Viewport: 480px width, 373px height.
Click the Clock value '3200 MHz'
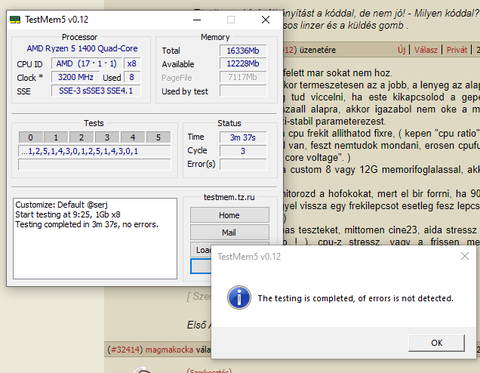point(75,77)
